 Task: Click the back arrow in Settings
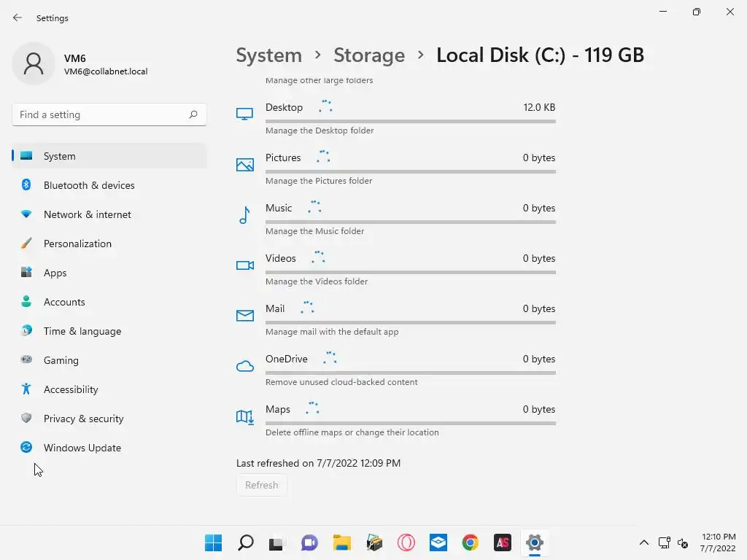[18, 17]
